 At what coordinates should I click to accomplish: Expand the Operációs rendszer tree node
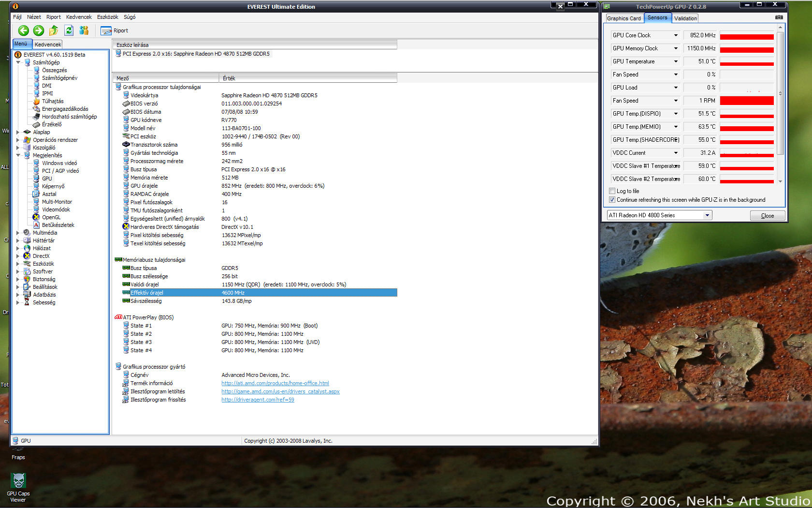tap(18, 140)
